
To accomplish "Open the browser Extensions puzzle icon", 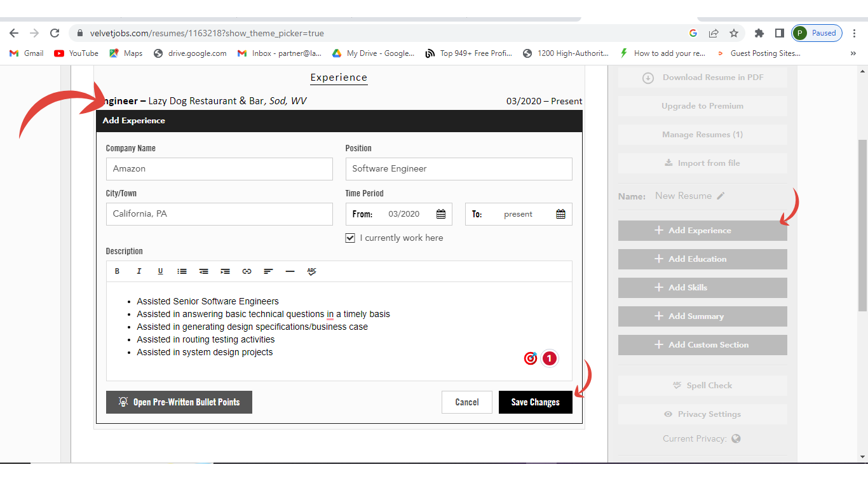I will coord(759,33).
